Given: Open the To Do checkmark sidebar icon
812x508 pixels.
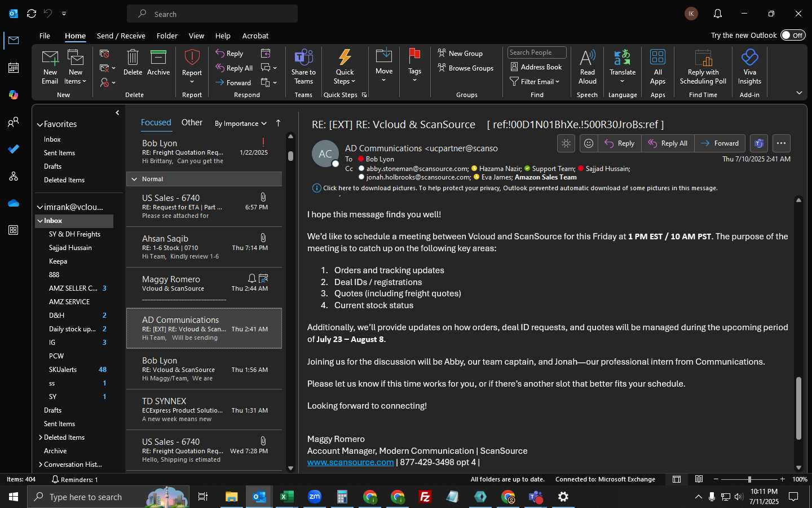Looking at the screenshot, I should pyautogui.click(x=14, y=149).
